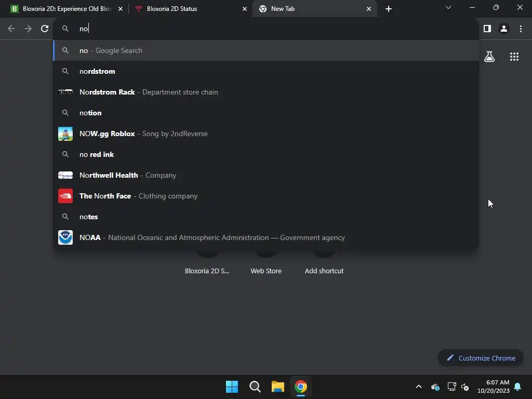The image size is (532, 399).
Task: Select the 'notion' suggestion
Action: [266, 113]
